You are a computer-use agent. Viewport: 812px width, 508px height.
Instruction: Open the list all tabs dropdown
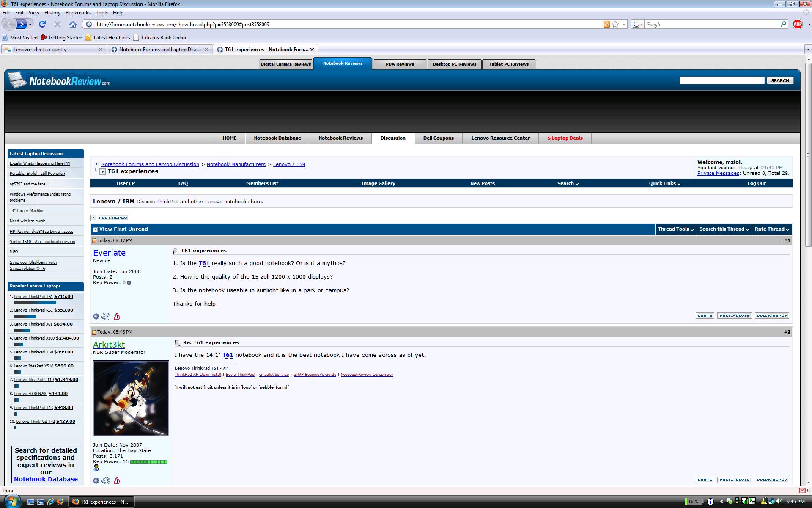pyautogui.click(x=808, y=50)
